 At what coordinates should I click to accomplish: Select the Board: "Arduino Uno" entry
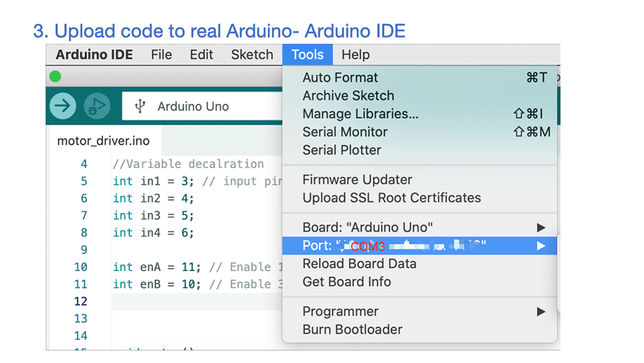420,227
